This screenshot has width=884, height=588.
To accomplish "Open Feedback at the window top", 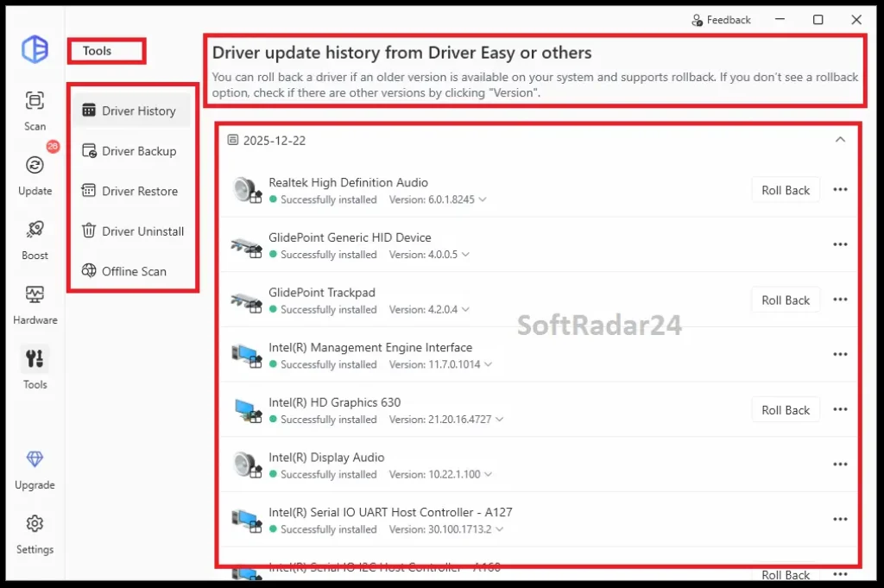I will tap(721, 21).
